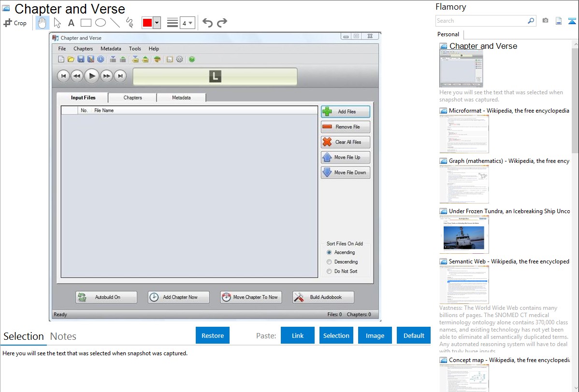Pick the ellipse drawing tool
The image size is (579, 392).
(101, 23)
